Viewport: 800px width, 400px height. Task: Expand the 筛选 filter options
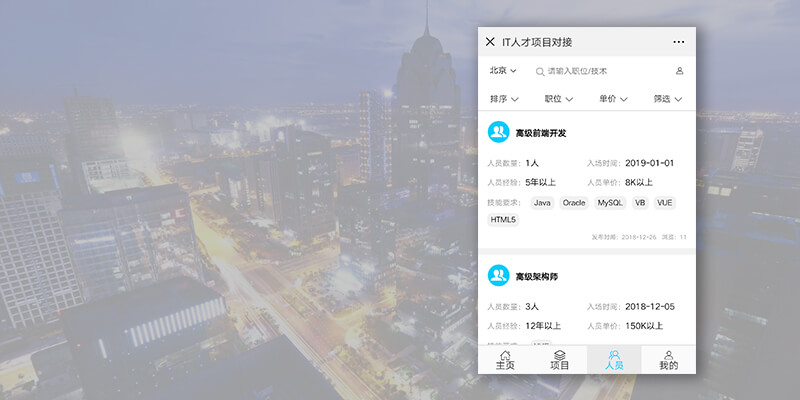pos(667,99)
